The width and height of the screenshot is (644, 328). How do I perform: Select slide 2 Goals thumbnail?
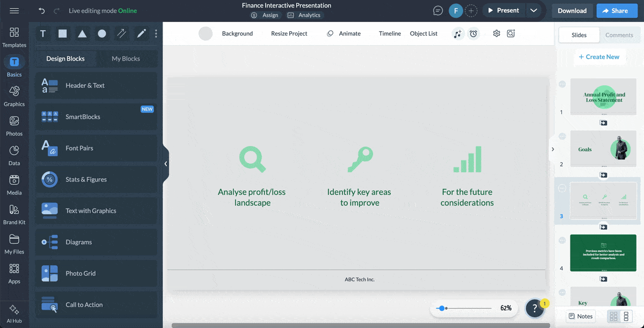[x=603, y=149]
